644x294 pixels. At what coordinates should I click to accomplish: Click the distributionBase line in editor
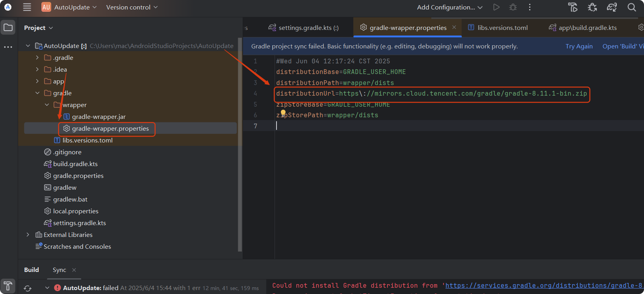click(341, 72)
